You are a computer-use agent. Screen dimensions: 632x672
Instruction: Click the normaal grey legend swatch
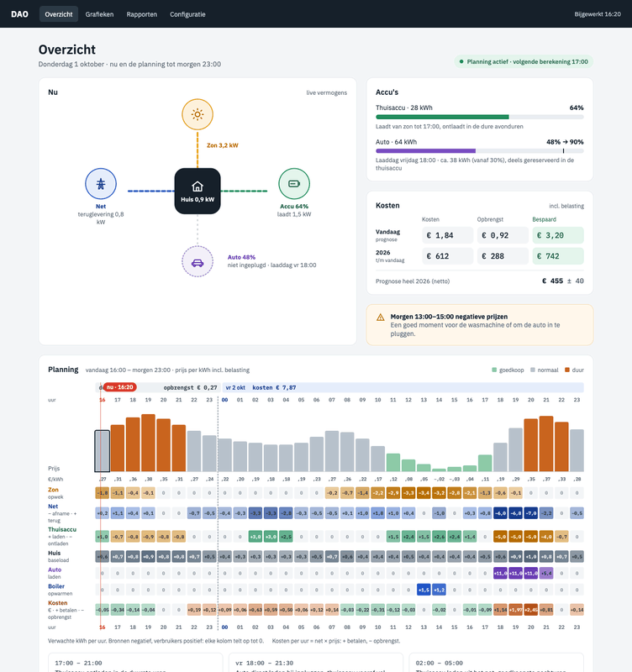tap(533, 370)
